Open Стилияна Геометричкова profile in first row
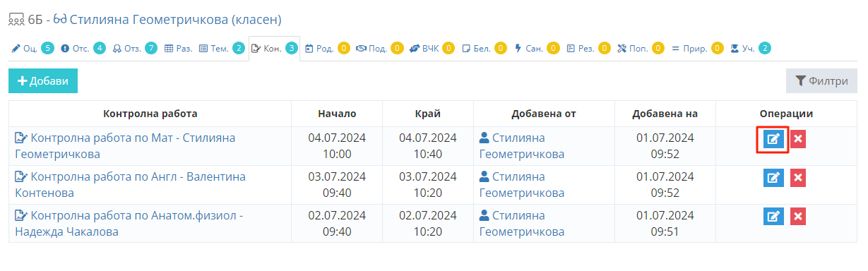Screen dimensions: 868x271 coord(522,145)
